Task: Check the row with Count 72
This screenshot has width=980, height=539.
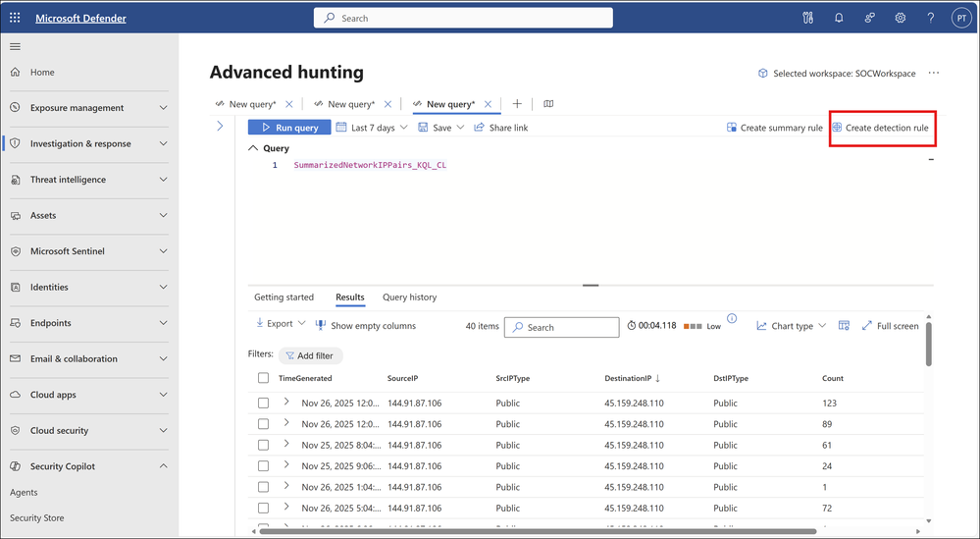Action: pyautogui.click(x=263, y=508)
